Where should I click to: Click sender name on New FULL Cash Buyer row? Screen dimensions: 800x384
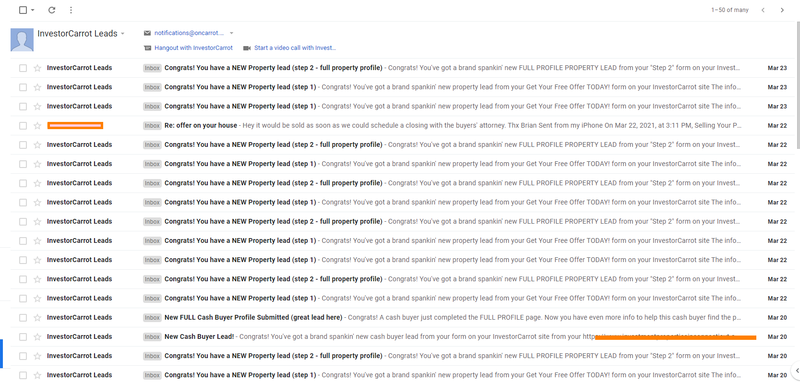(79, 317)
